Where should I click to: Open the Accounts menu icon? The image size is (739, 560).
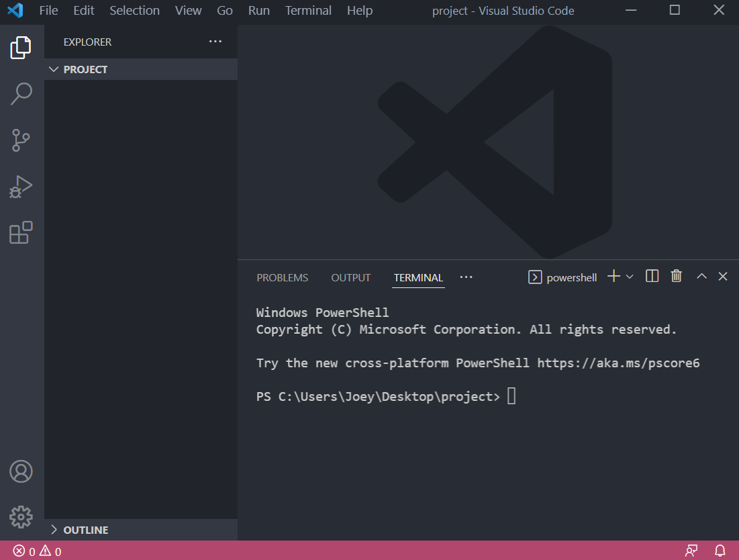click(21, 471)
